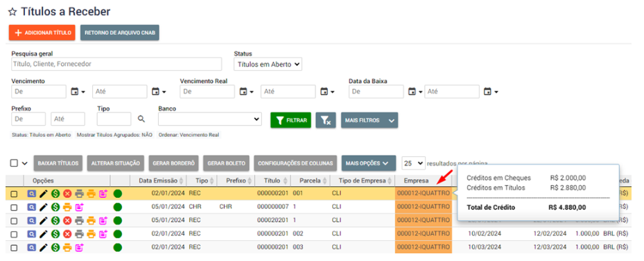Image resolution: width=644 pixels, height=261 pixels.
Task: Sort by Parcela column header
Action: point(310,180)
